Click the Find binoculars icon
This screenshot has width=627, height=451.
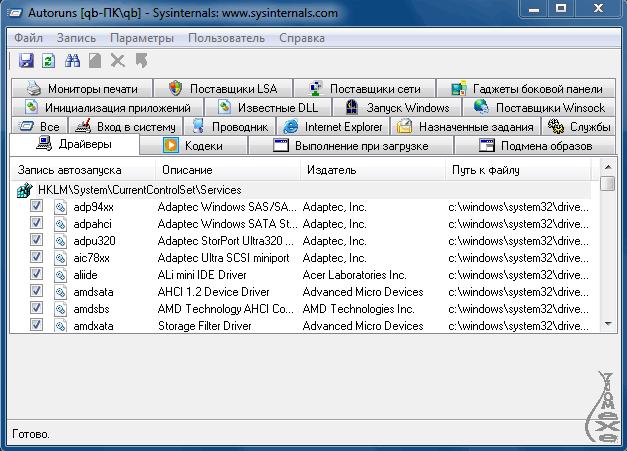tap(72, 61)
